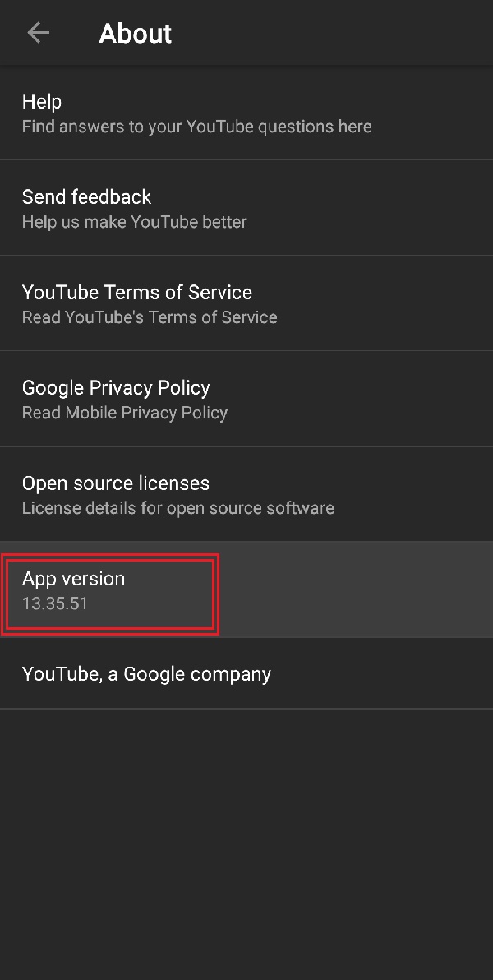Tap 'Read Mobile Privacy Policy' subtitle
Viewport: 493px width, 980px height.
click(124, 412)
